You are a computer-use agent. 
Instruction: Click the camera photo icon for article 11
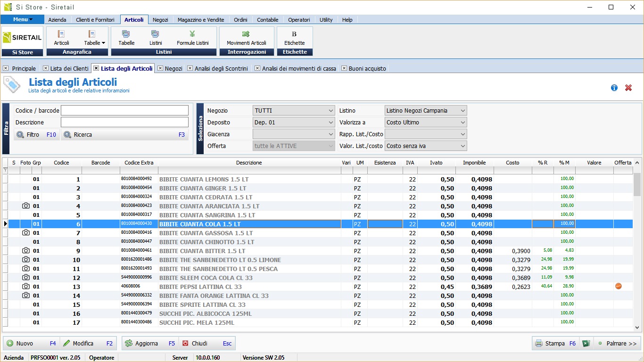coord(26,269)
